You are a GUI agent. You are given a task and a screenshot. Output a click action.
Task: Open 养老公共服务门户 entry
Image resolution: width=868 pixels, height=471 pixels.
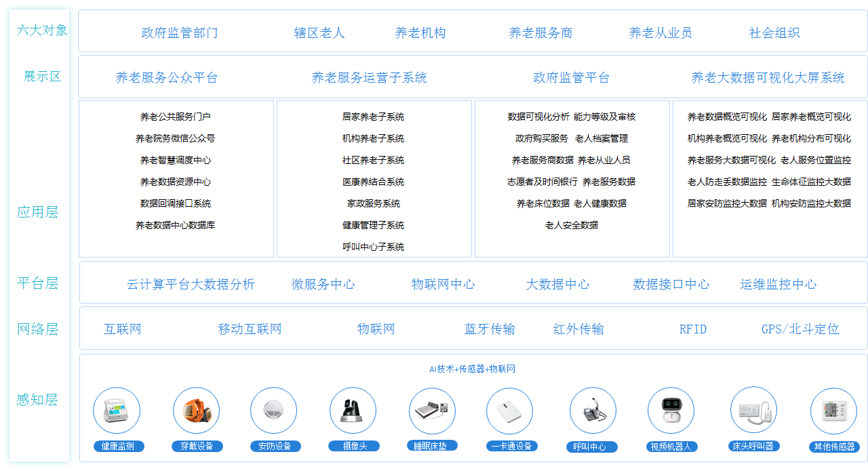175,117
